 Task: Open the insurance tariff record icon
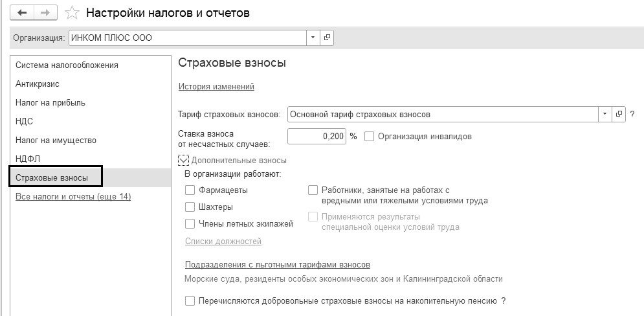pos(619,114)
